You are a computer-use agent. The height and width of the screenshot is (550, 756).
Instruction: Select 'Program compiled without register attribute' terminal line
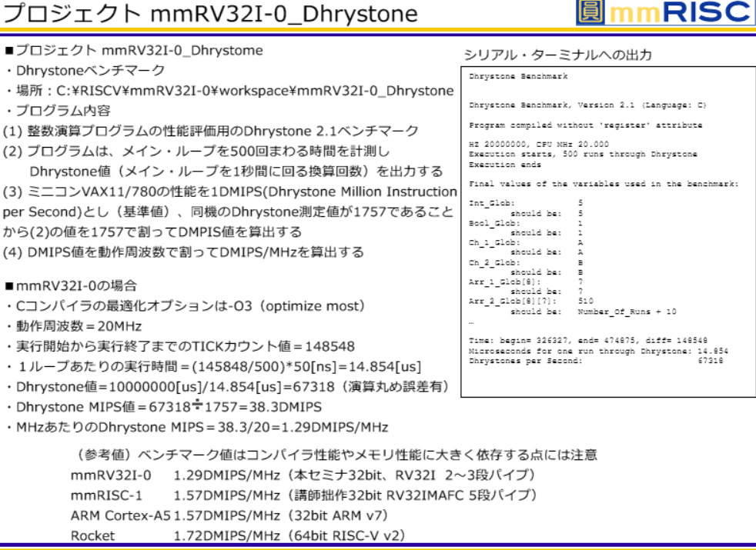tap(585, 125)
